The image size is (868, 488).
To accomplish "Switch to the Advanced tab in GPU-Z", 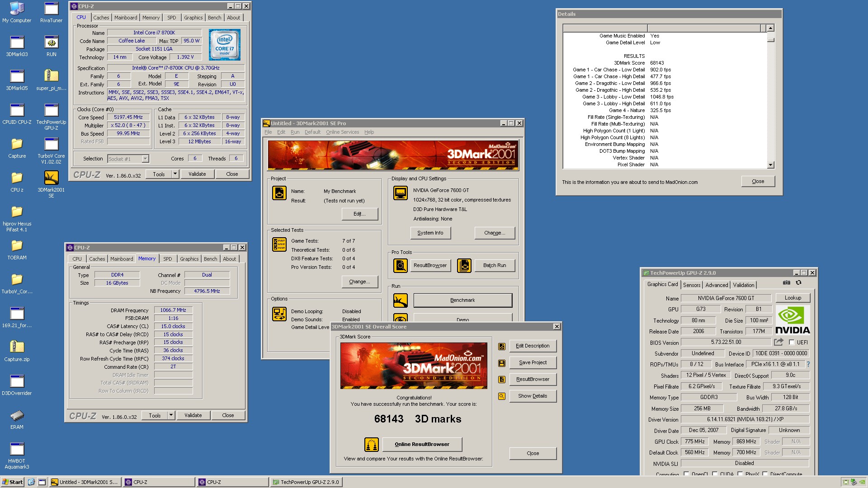I will click(x=717, y=285).
